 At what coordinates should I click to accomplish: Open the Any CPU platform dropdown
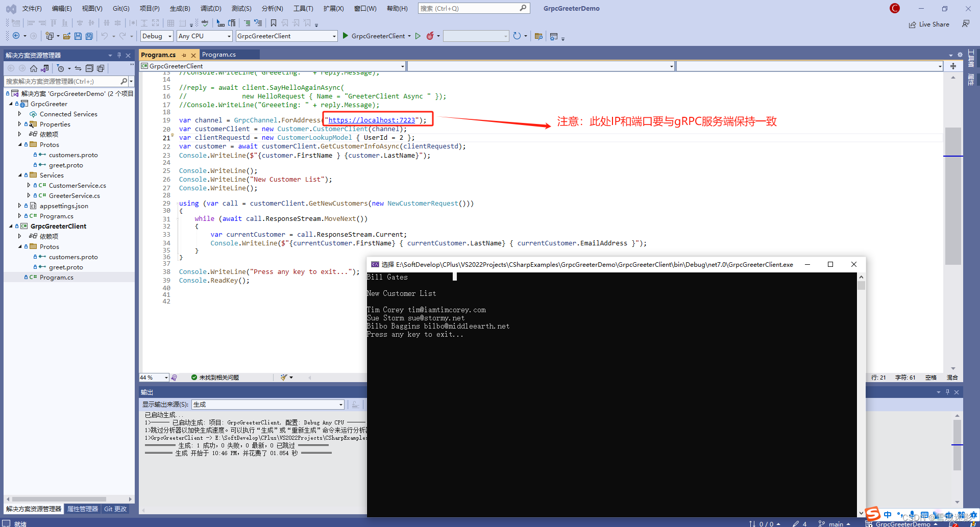pyautogui.click(x=205, y=36)
